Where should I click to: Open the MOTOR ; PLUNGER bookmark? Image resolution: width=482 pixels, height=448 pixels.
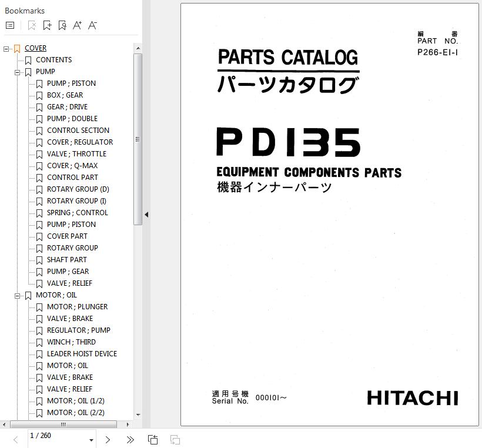click(78, 306)
